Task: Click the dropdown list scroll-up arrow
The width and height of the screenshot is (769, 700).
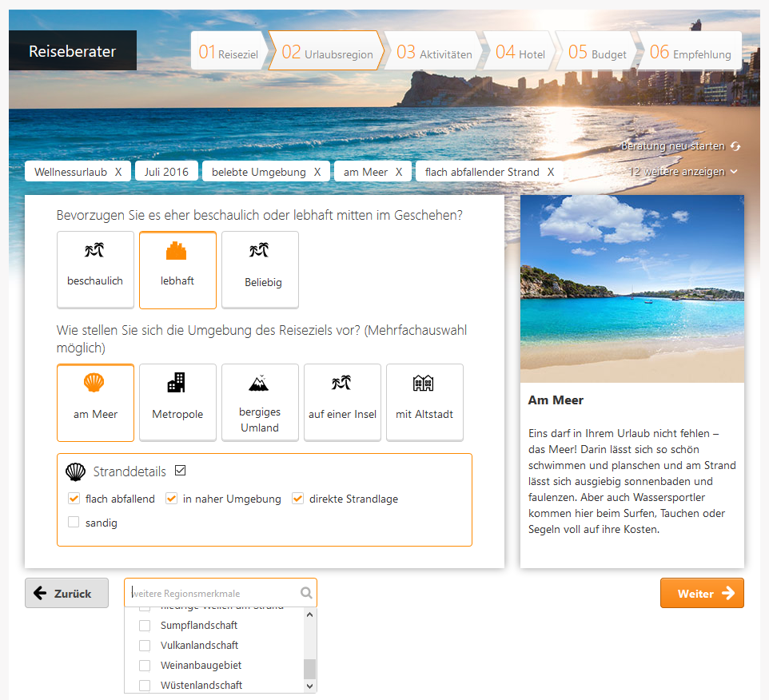Action: (309, 614)
